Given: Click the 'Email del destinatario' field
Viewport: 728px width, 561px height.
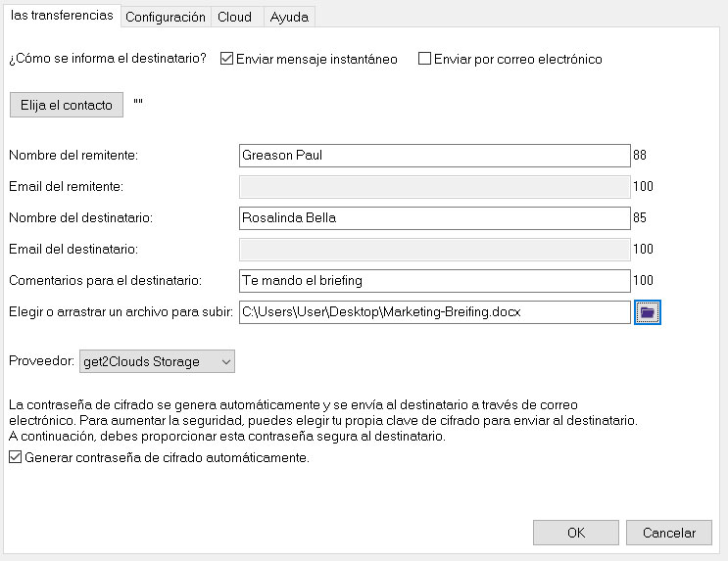Looking at the screenshot, I should [x=433, y=250].
